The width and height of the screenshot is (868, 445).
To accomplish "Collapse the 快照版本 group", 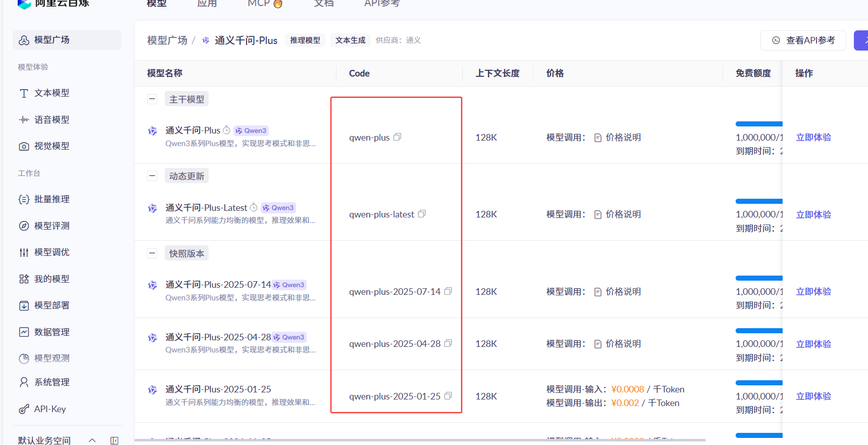I will 152,253.
